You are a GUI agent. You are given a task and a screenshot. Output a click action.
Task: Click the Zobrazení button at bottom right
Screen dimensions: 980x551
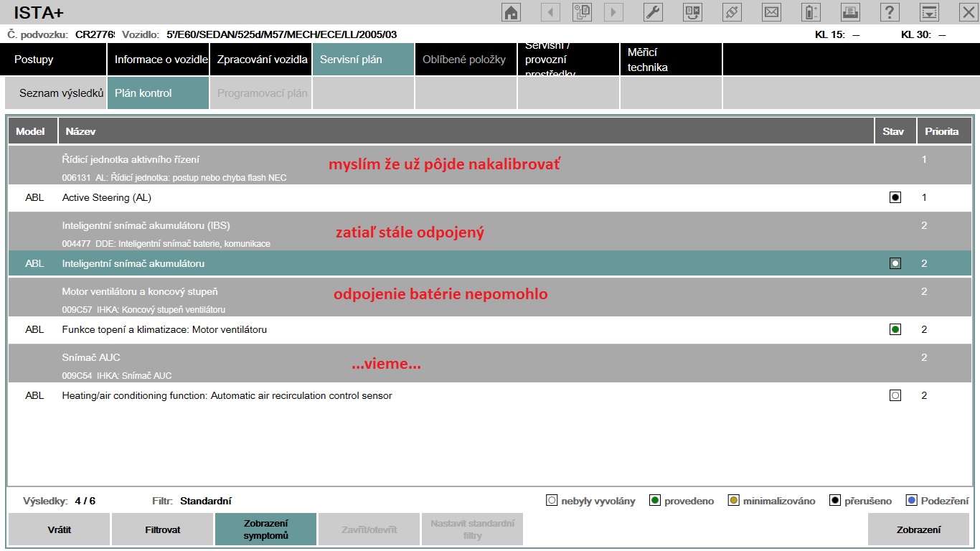coord(918,529)
